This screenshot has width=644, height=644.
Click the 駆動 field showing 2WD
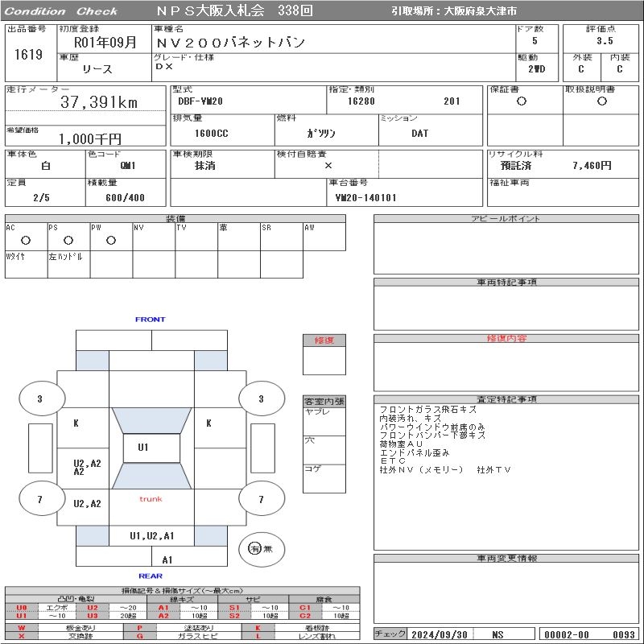pos(536,69)
